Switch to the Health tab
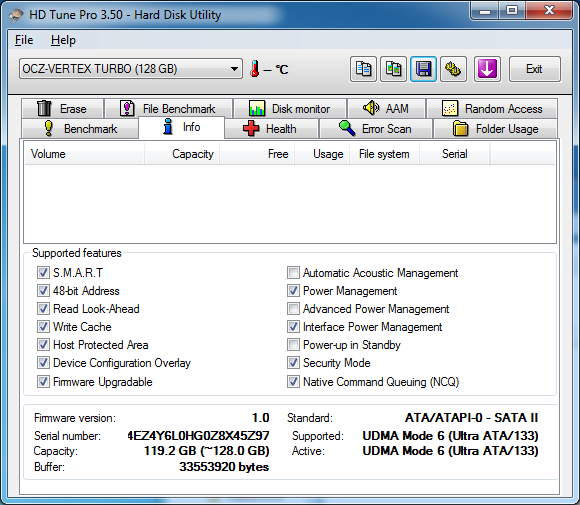This screenshot has height=505, width=580. [271, 129]
